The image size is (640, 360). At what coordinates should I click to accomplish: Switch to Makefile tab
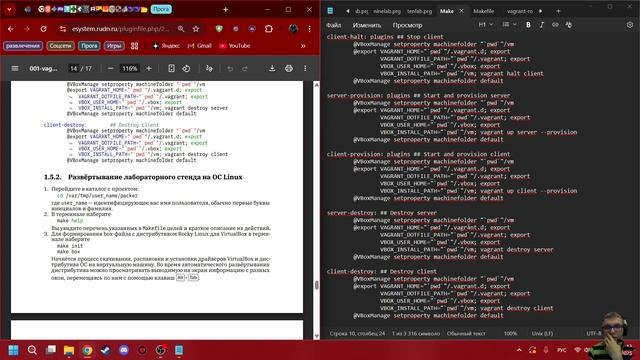483,11
